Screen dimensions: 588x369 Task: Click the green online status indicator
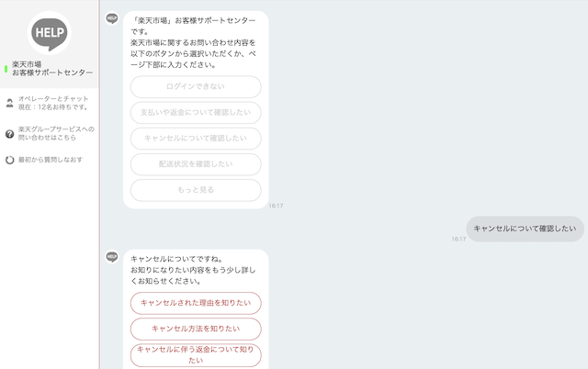(x=6, y=69)
